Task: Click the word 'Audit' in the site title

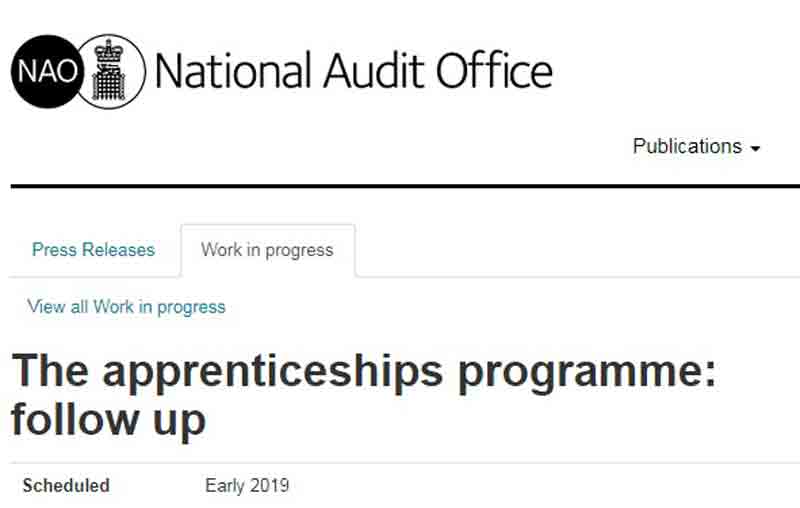Action: pos(373,70)
